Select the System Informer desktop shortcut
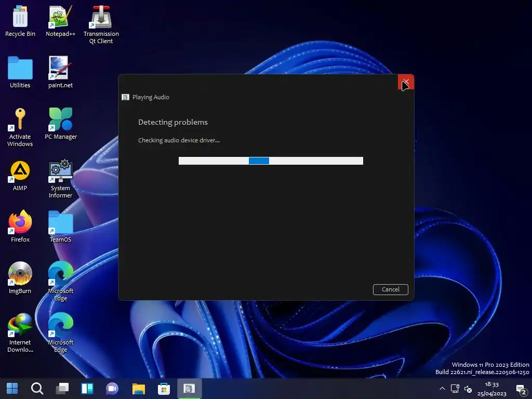532x399 pixels. point(60,179)
